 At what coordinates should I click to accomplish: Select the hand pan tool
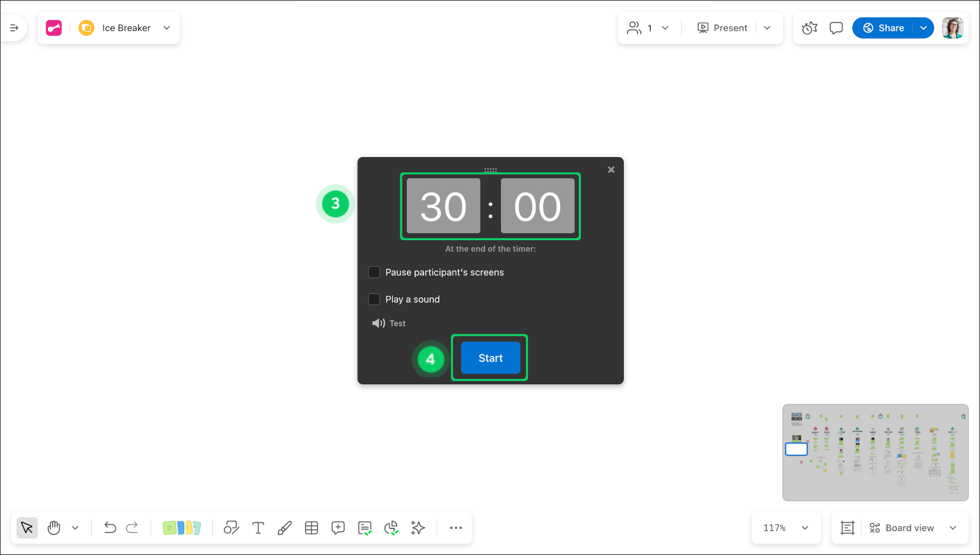click(x=53, y=527)
